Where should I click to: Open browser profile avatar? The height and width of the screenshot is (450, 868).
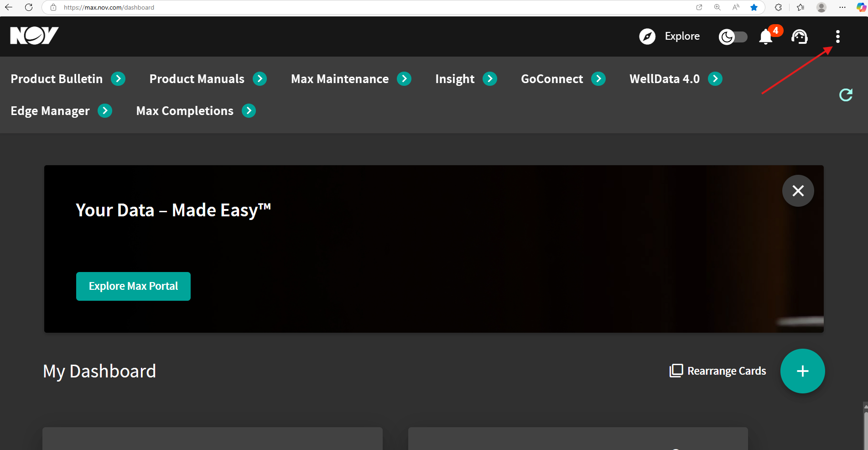pos(821,7)
